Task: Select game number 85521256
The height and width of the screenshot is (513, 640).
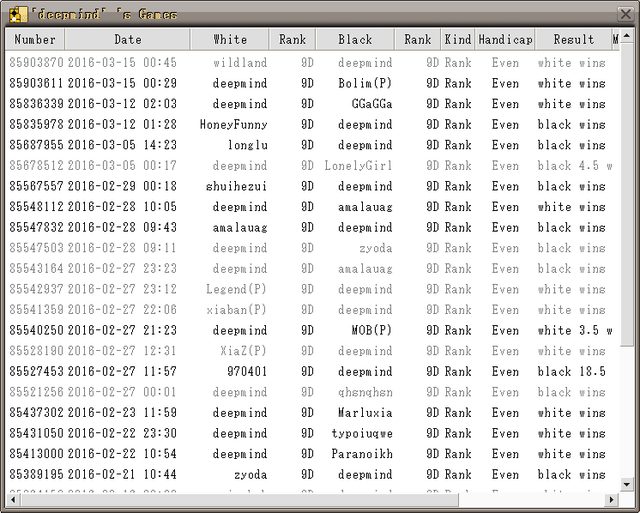Action: point(312,392)
